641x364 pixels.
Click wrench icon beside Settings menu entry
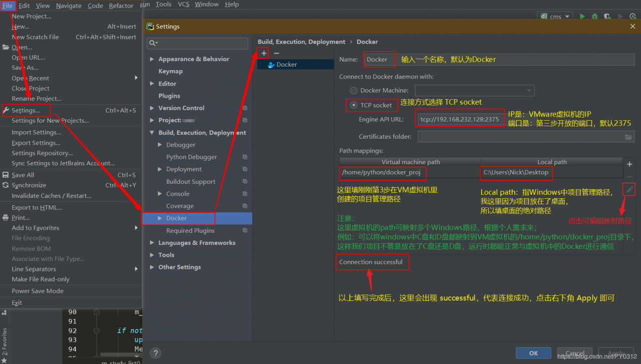click(6, 110)
